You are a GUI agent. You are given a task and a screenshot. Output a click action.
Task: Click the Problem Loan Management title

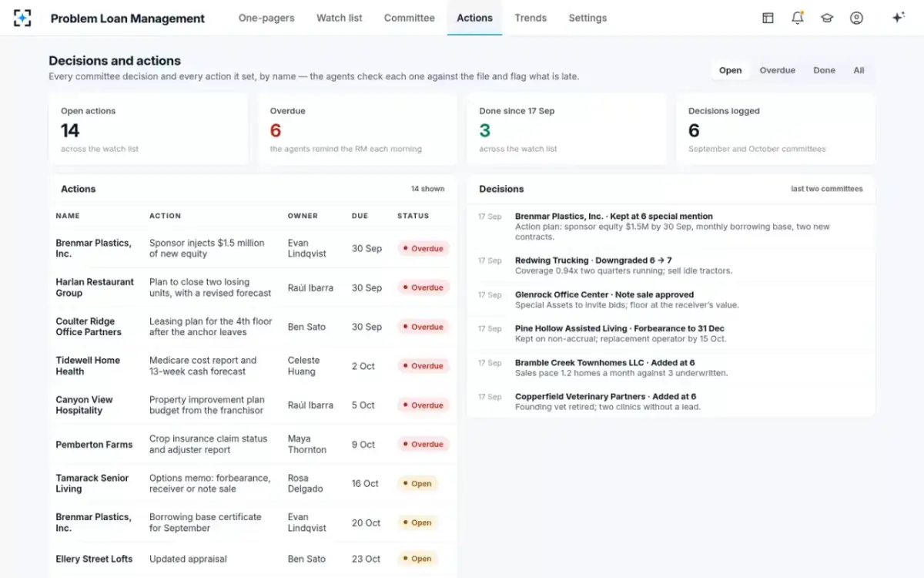(x=128, y=18)
